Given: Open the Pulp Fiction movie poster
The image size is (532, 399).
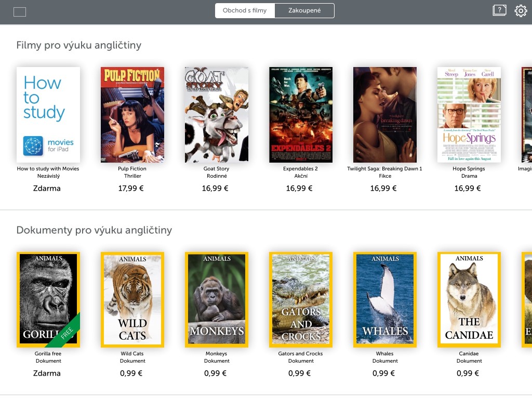Looking at the screenshot, I should point(132,115).
